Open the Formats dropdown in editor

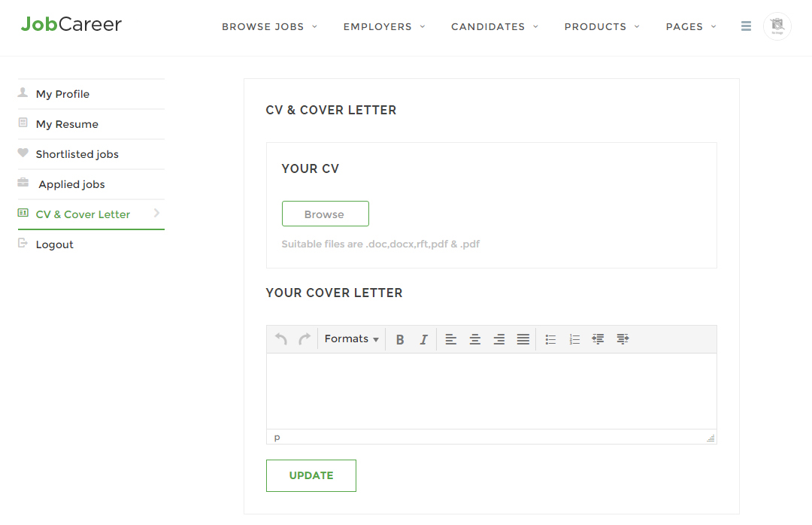click(351, 339)
